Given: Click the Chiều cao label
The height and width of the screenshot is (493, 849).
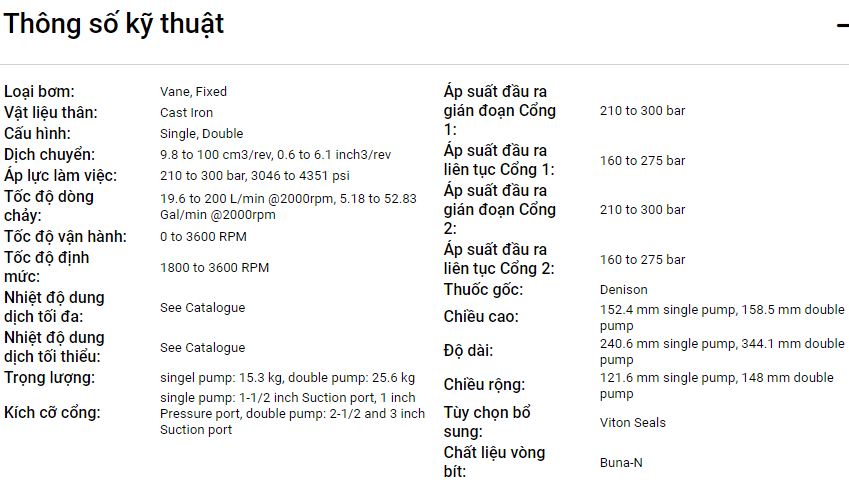Looking at the screenshot, I should pos(481,317).
